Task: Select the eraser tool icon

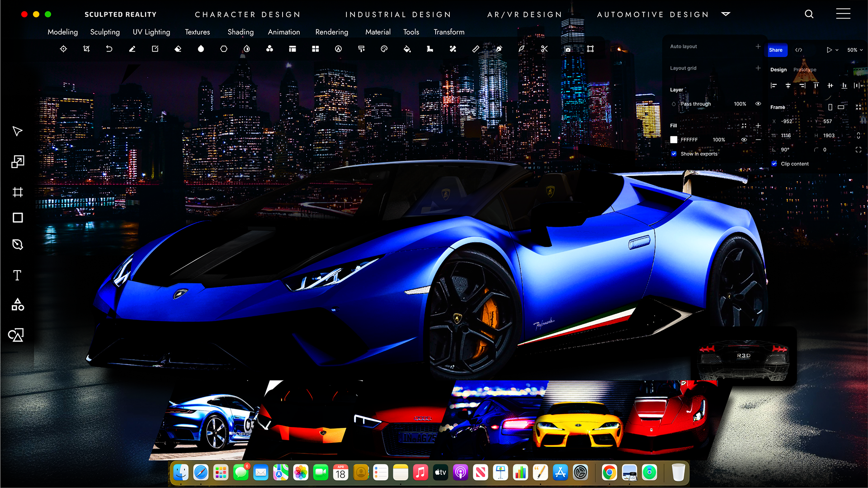Action: [x=178, y=49]
